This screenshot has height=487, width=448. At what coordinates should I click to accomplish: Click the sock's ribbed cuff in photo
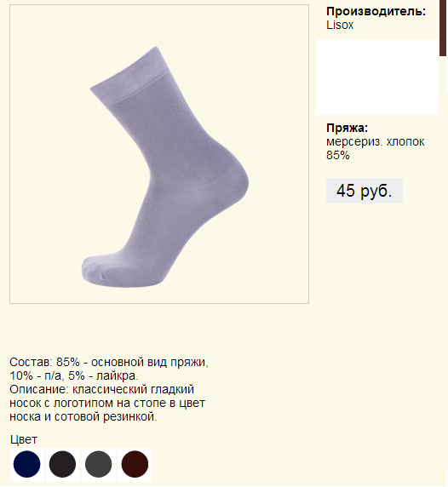click(129, 76)
